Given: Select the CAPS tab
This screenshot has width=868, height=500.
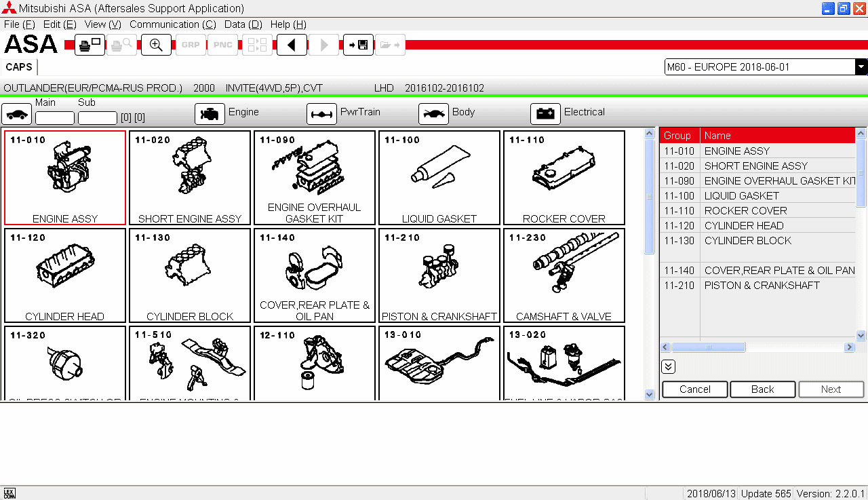Looking at the screenshot, I should click(x=19, y=67).
